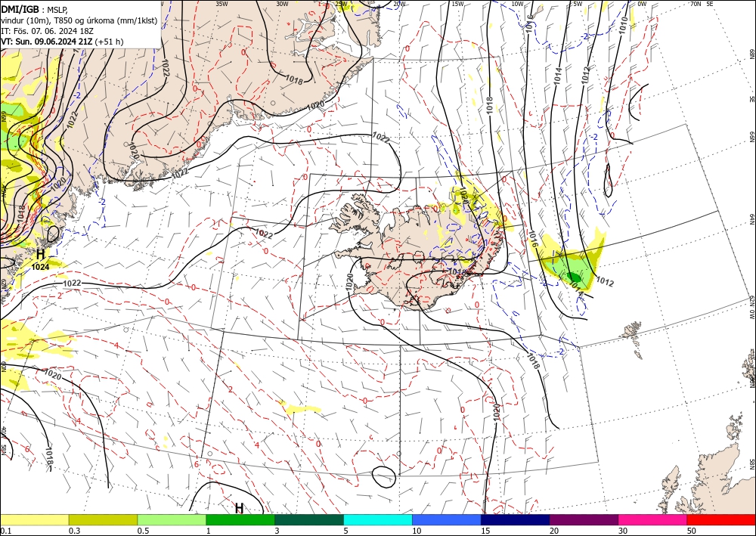This screenshot has height=536, width=756.
Task: Click the yellow 0.1 mm legend swatch
Action: [x=34, y=519]
